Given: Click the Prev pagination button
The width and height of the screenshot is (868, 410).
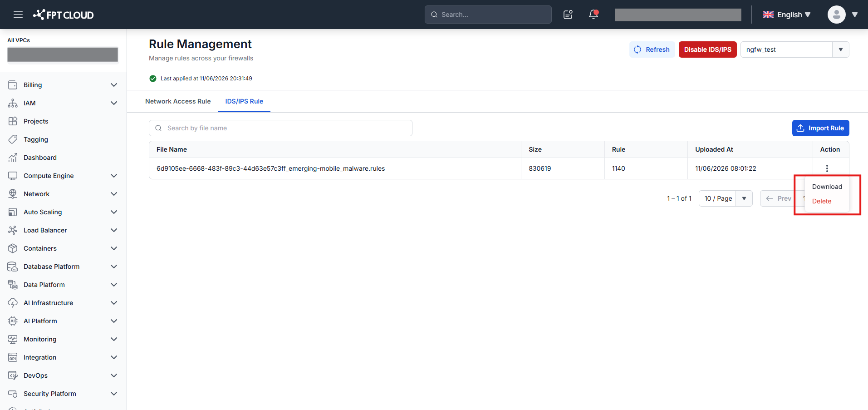Looking at the screenshot, I should (x=779, y=198).
